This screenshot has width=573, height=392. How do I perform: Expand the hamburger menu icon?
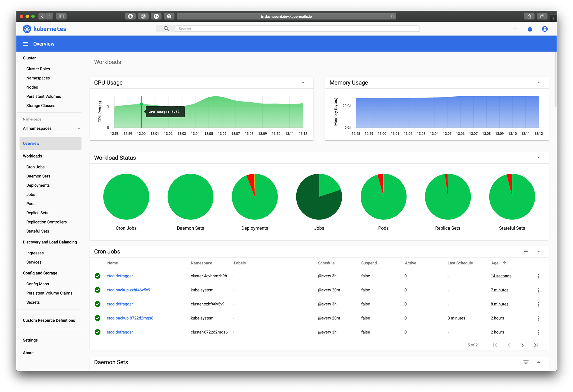(x=24, y=44)
